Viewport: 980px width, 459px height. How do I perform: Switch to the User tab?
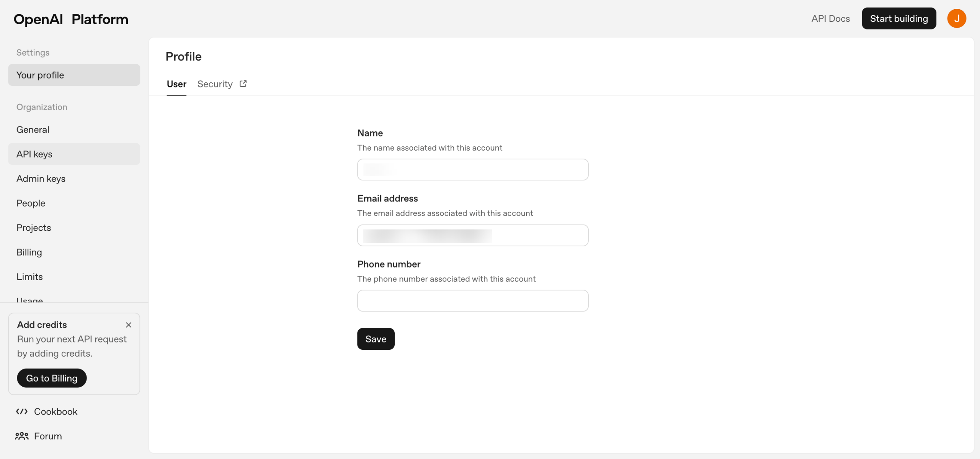point(176,84)
